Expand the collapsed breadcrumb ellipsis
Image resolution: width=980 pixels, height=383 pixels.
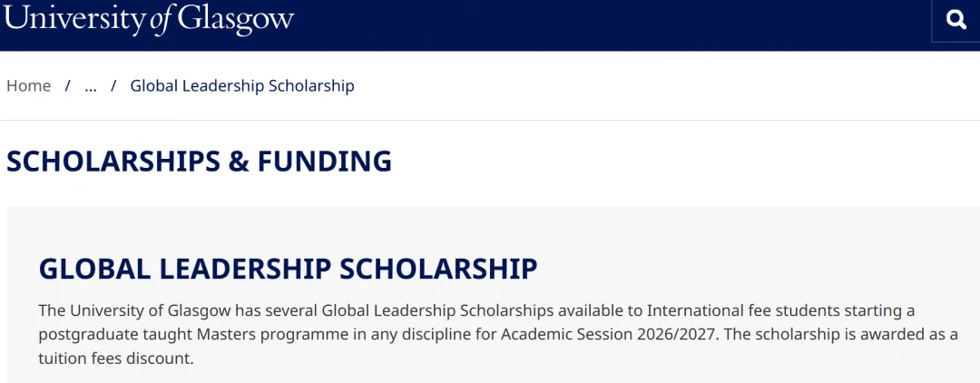91,86
